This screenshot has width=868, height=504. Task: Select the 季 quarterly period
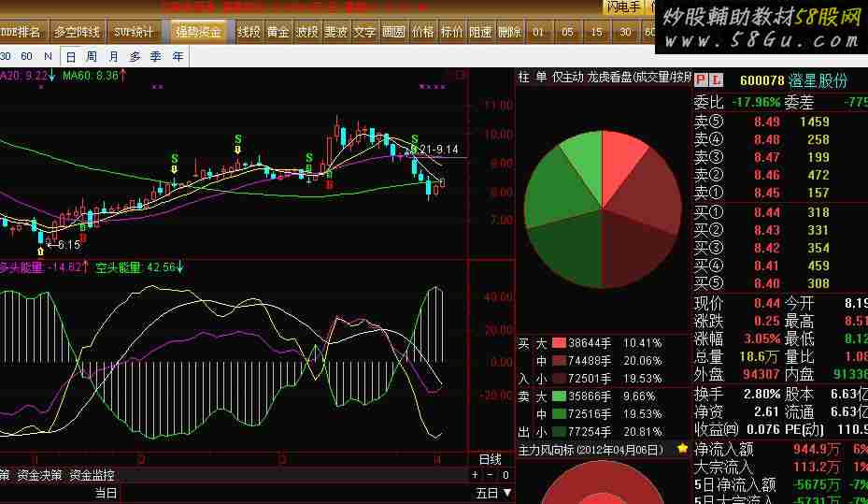[156, 56]
